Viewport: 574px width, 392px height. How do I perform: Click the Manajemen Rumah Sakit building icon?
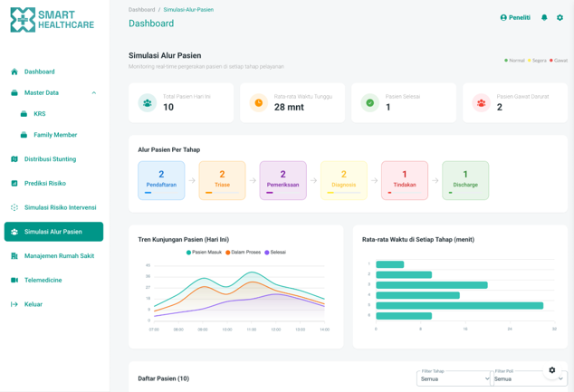[14, 256]
